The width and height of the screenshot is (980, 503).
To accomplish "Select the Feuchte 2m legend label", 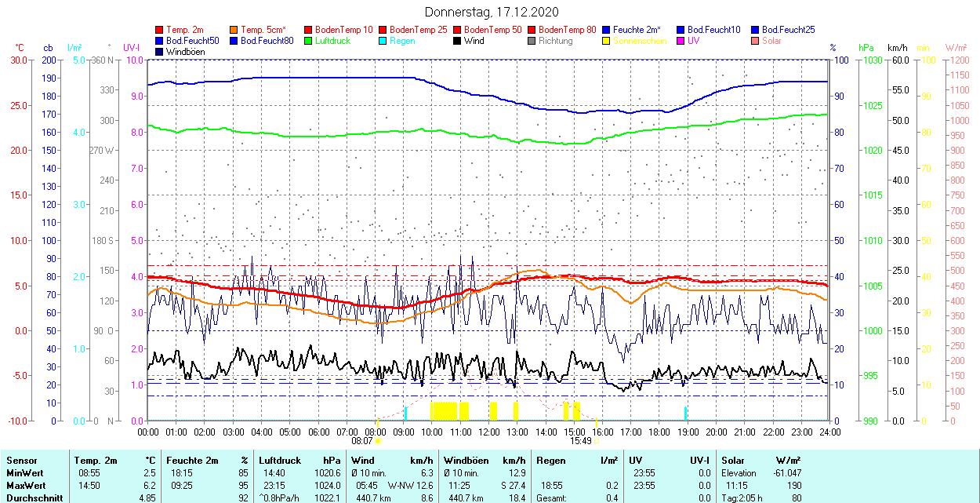I will point(637,30).
